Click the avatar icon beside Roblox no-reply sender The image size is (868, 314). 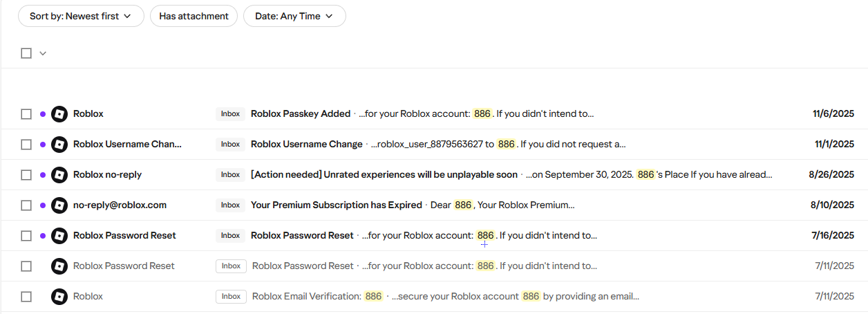click(x=59, y=175)
